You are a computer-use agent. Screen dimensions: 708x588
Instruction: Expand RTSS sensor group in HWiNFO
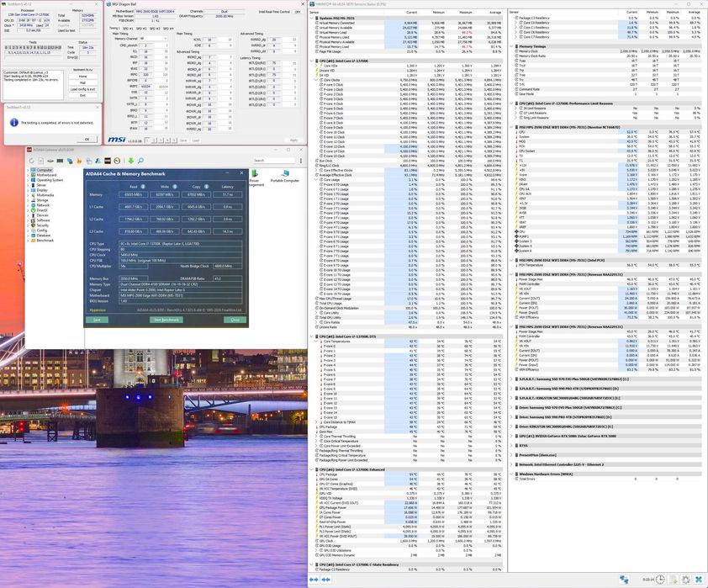click(x=511, y=445)
